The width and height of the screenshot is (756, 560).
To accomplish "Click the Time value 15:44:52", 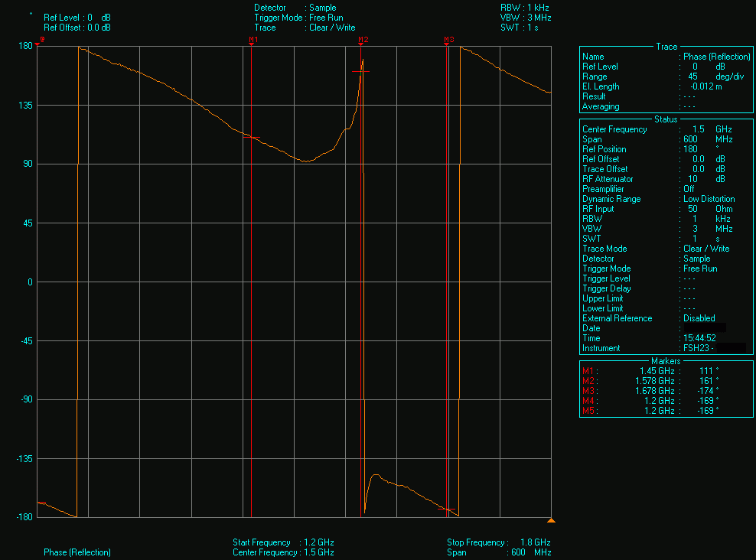I will [x=699, y=338].
